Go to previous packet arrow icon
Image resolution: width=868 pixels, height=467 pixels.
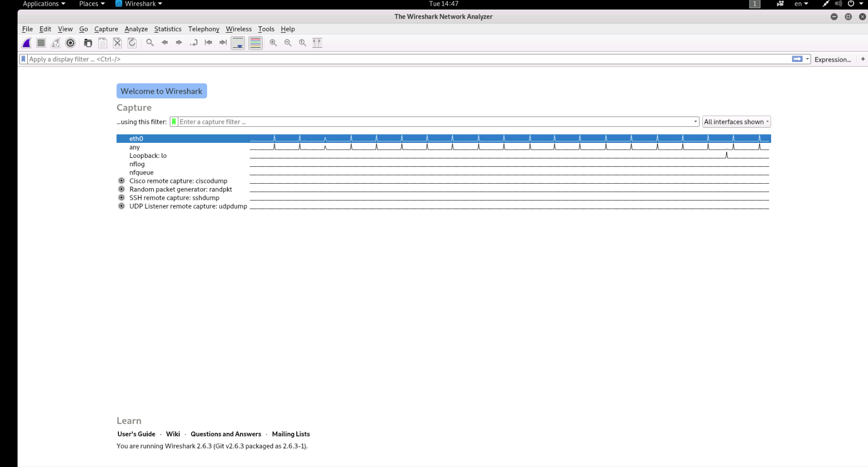[165, 43]
